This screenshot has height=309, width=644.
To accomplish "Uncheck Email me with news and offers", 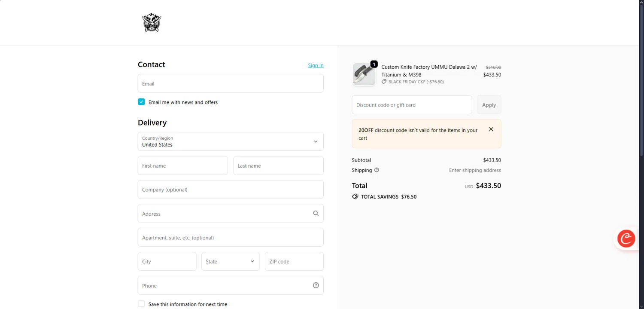I will point(141,102).
